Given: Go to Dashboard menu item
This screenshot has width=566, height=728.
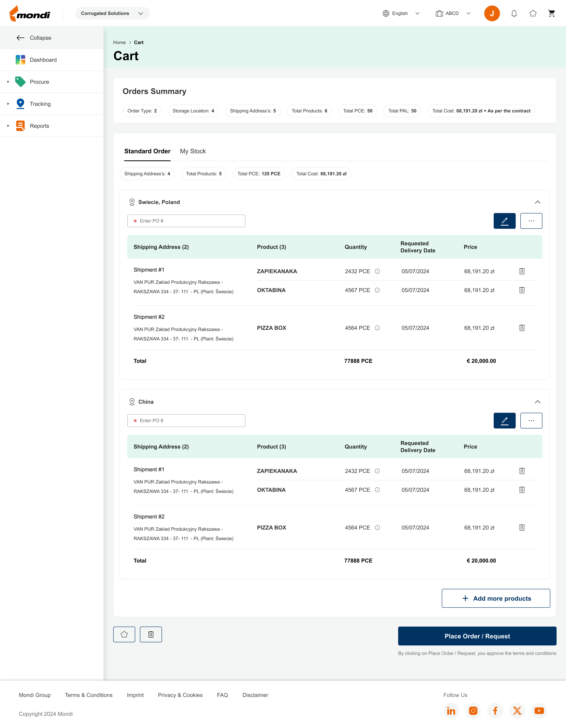Looking at the screenshot, I should tap(52, 60).
